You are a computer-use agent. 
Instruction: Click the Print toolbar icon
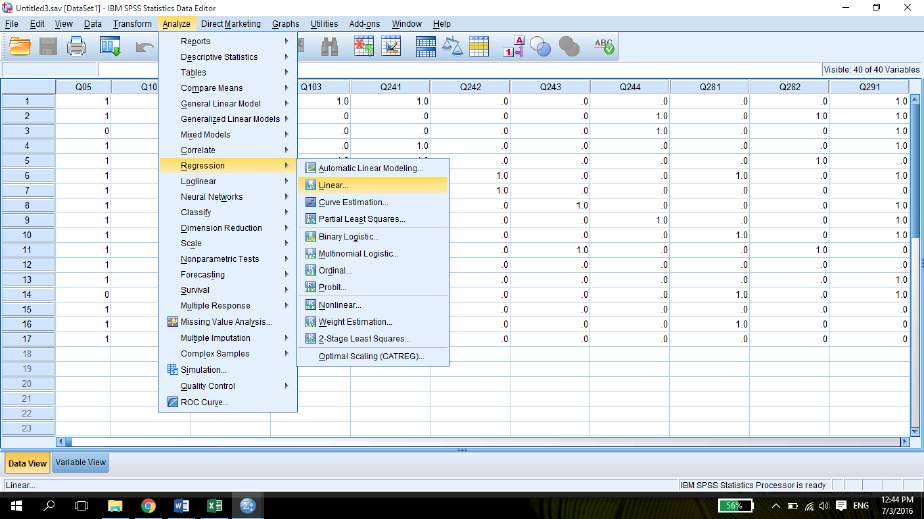76,46
